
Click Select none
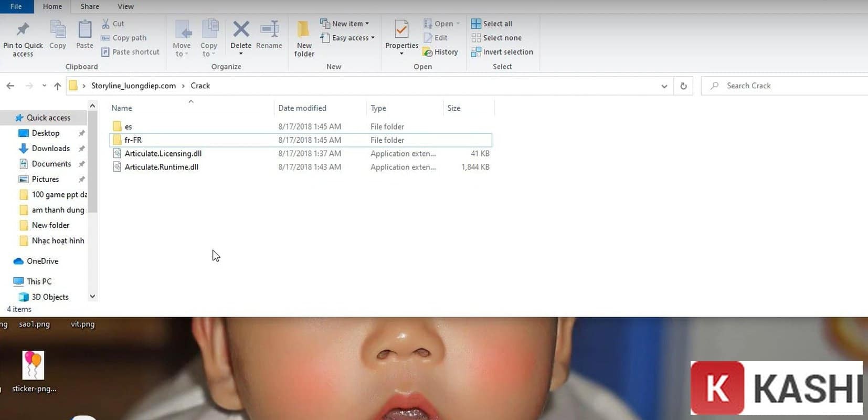(x=496, y=38)
